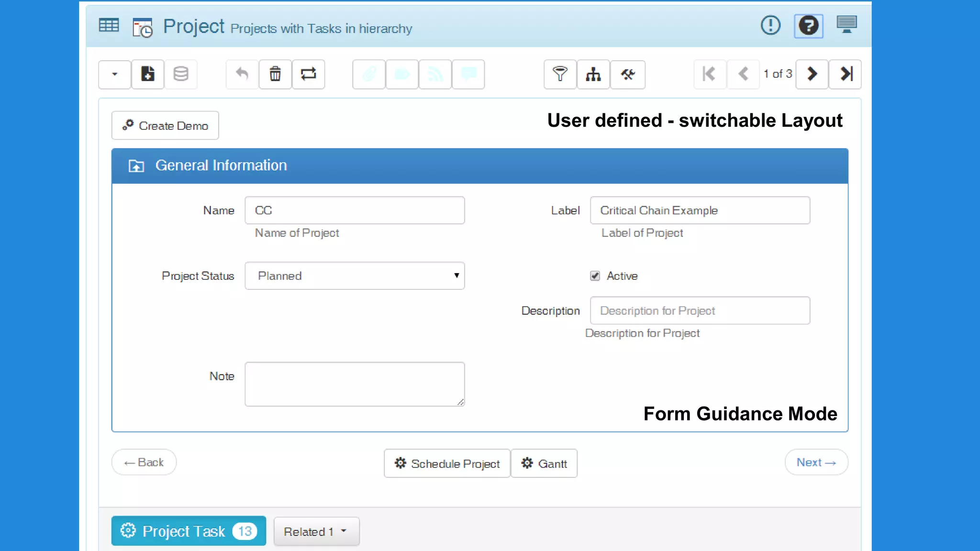980x551 pixels.
Task: Open the toolbar caret dropdown menu
Action: (x=114, y=74)
